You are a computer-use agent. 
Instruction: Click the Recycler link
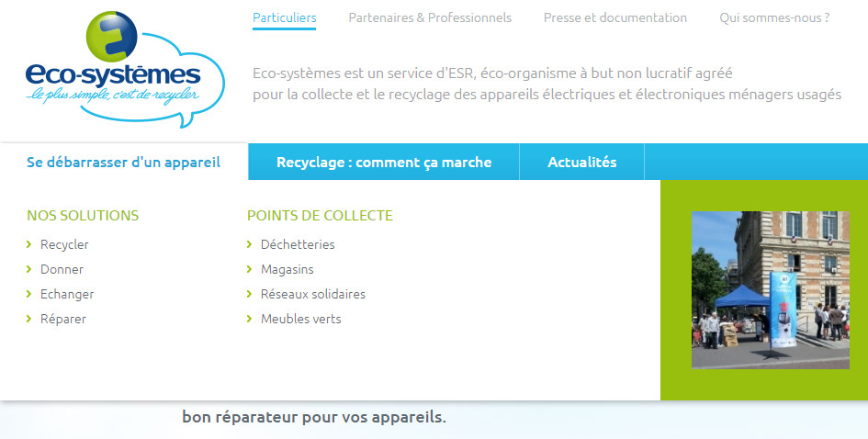tap(64, 245)
